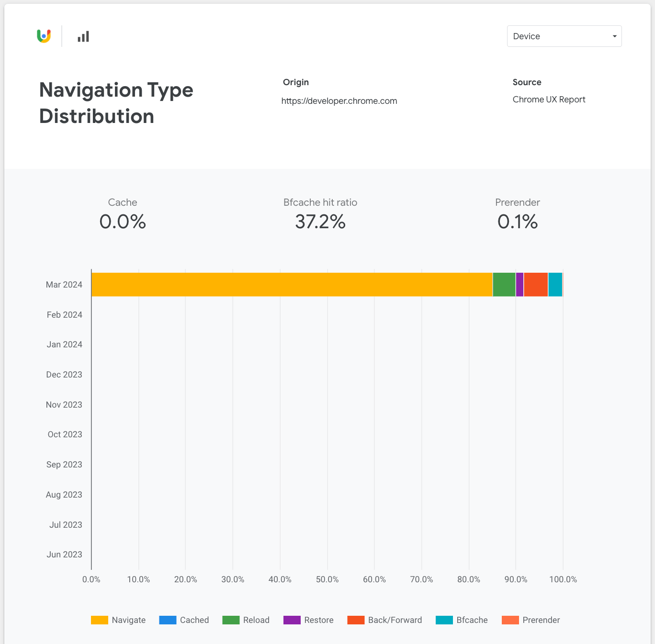The height and width of the screenshot is (644, 655).
Task: Click the colorful U logo icon
Action: [x=43, y=36]
